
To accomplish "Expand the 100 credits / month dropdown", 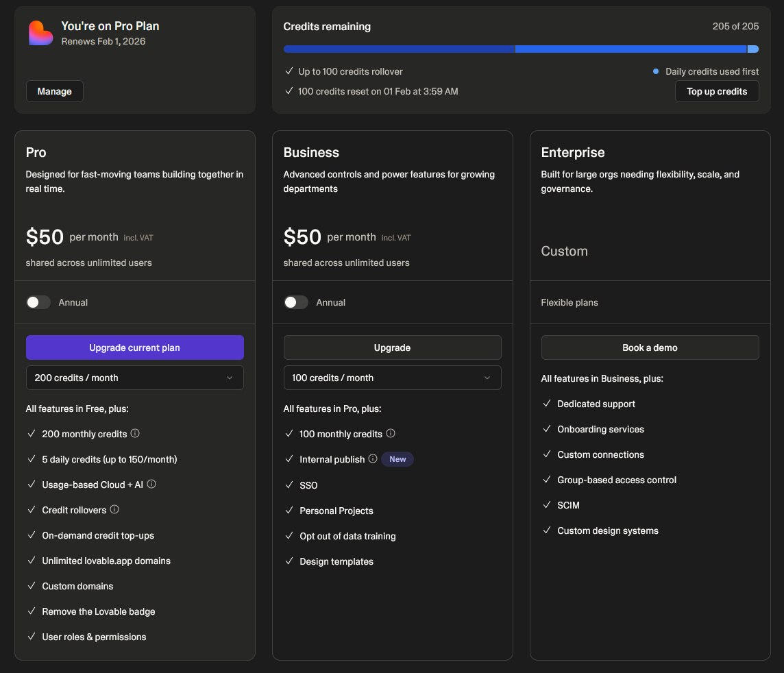I will point(392,378).
